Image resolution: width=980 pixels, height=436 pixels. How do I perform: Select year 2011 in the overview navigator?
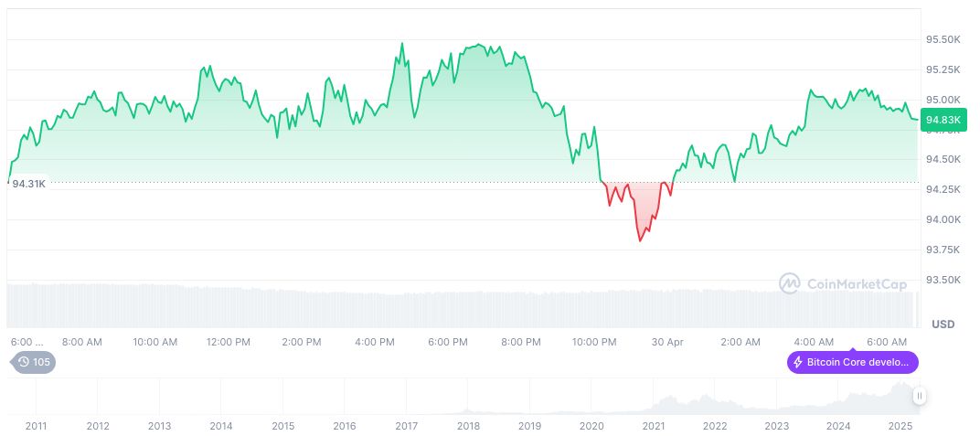[x=37, y=426]
